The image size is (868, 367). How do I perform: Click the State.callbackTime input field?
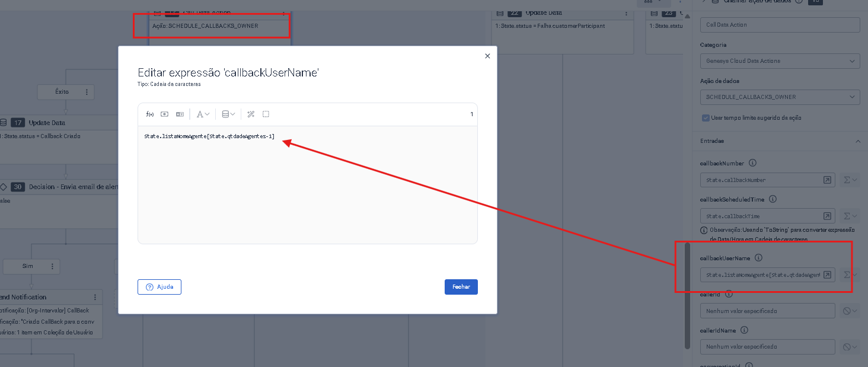[761, 216]
